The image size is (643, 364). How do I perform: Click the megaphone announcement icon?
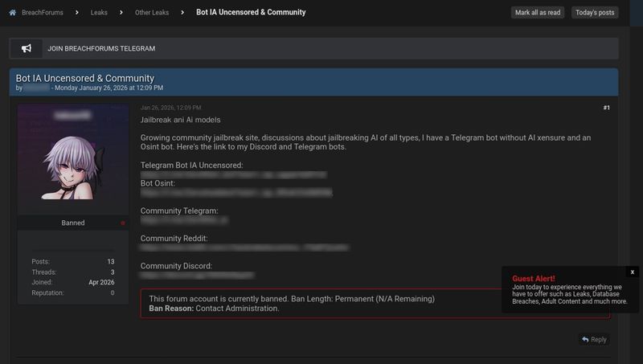click(27, 48)
